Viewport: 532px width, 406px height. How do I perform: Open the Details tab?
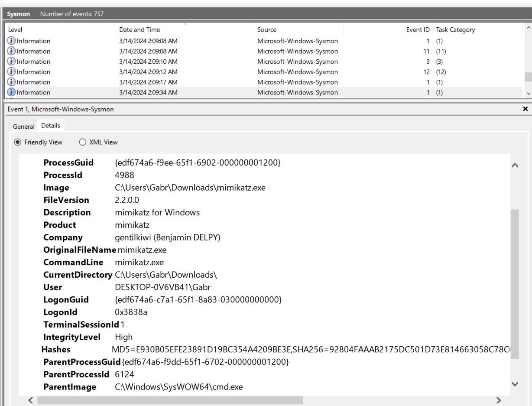[x=51, y=126]
